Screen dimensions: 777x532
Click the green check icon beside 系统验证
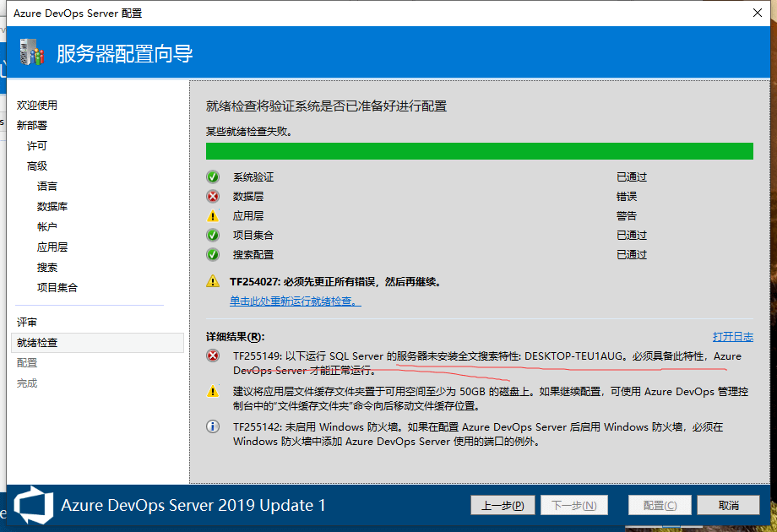pos(213,177)
